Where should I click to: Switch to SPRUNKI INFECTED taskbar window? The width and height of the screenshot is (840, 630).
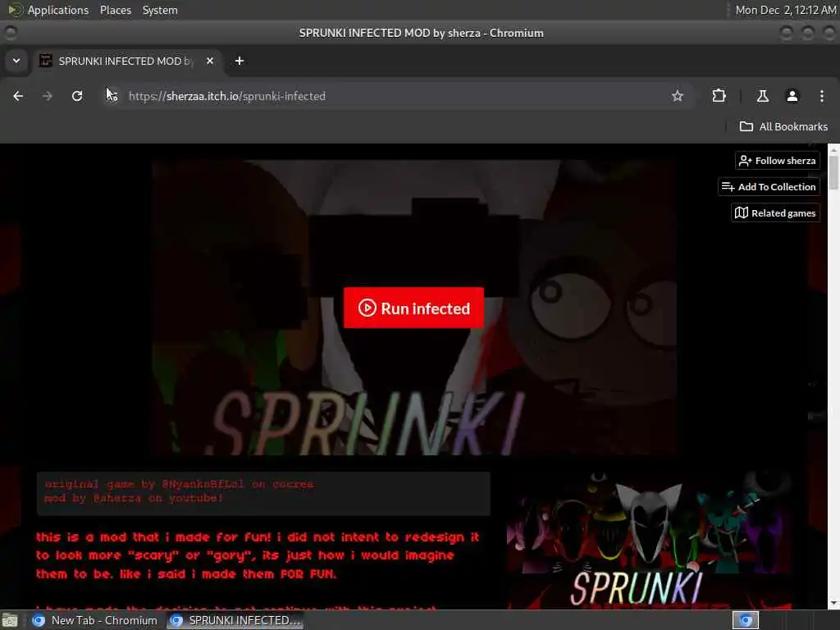(235, 620)
